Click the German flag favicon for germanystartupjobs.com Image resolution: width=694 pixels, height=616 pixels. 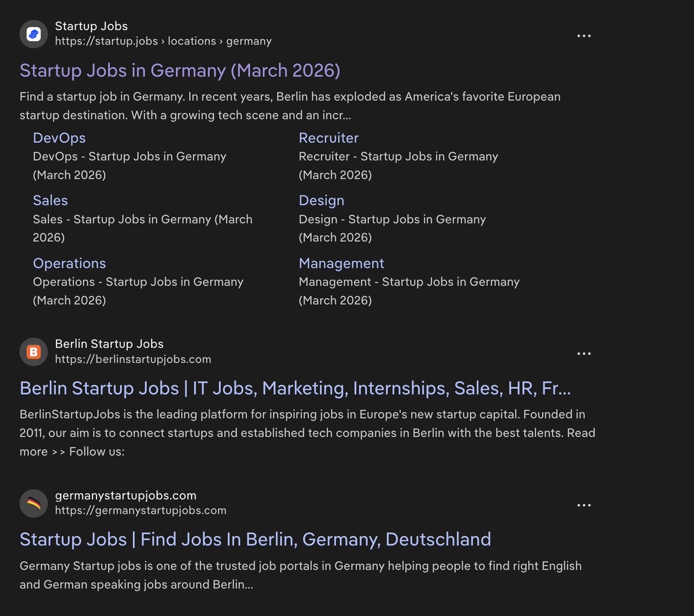pyautogui.click(x=34, y=503)
